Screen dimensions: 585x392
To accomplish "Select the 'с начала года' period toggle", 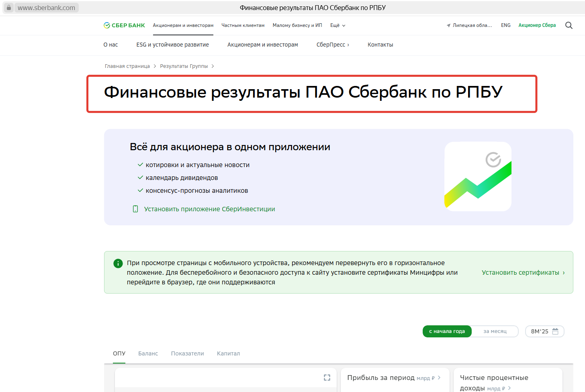I will click(447, 331).
